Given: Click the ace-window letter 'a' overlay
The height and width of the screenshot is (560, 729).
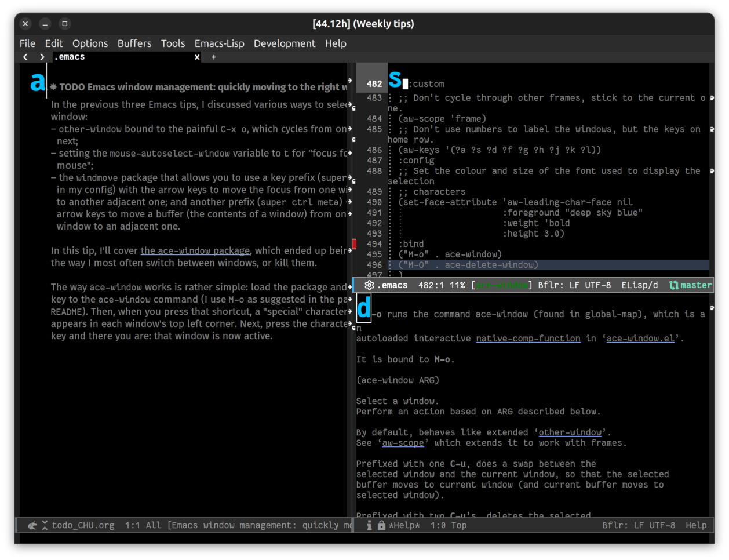Looking at the screenshot, I should click(38, 82).
